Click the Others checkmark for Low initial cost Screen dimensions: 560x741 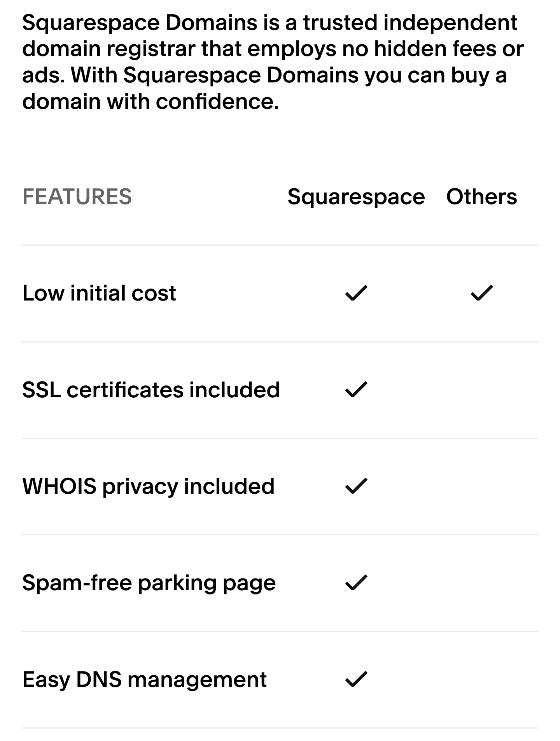tap(481, 293)
